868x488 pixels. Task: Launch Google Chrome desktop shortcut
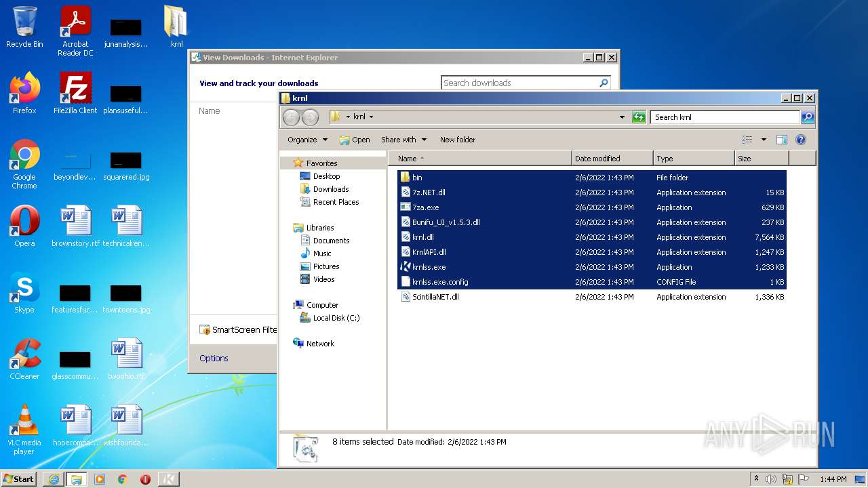pos(24,164)
